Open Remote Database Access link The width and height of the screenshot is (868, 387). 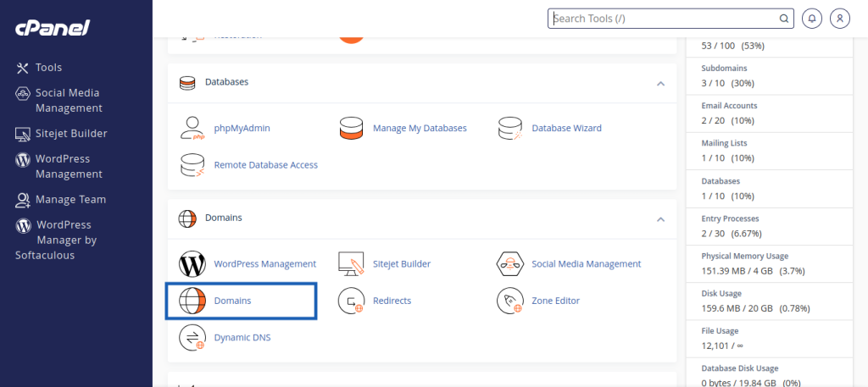click(265, 165)
